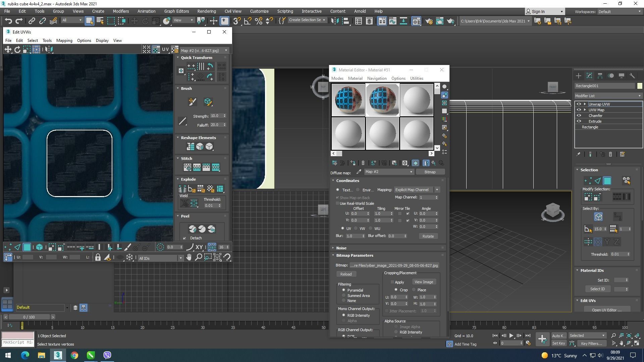Select polygon sub-object mode in Selection rollout
Screen dimensions: 644x362
pos(607,181)
